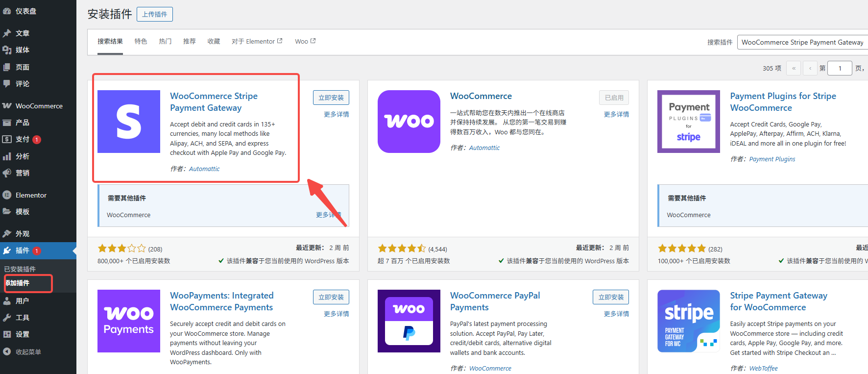The width and height of the screenshot is (868, 374).
Task: Open Marketing (营销) megaphone icon
Action: click(7, 173)
